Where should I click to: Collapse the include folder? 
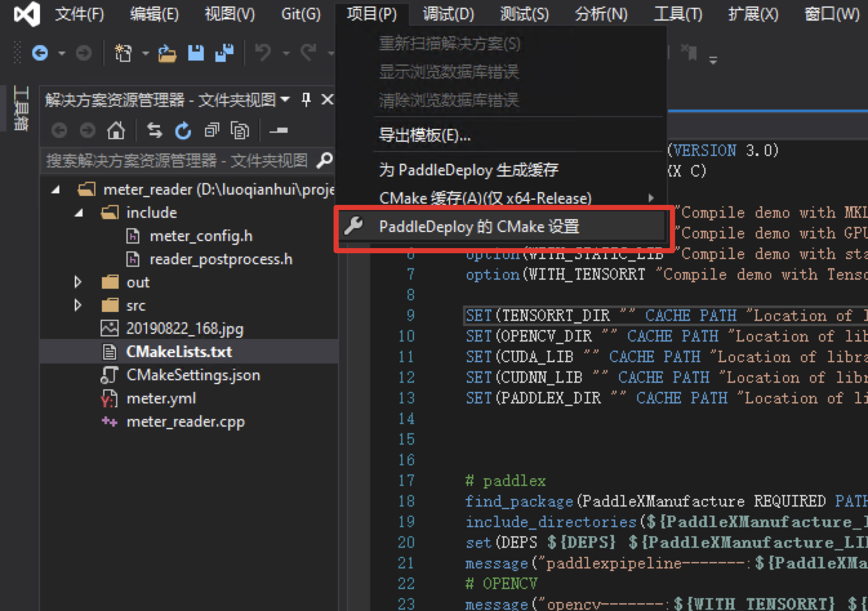(79, 213)
